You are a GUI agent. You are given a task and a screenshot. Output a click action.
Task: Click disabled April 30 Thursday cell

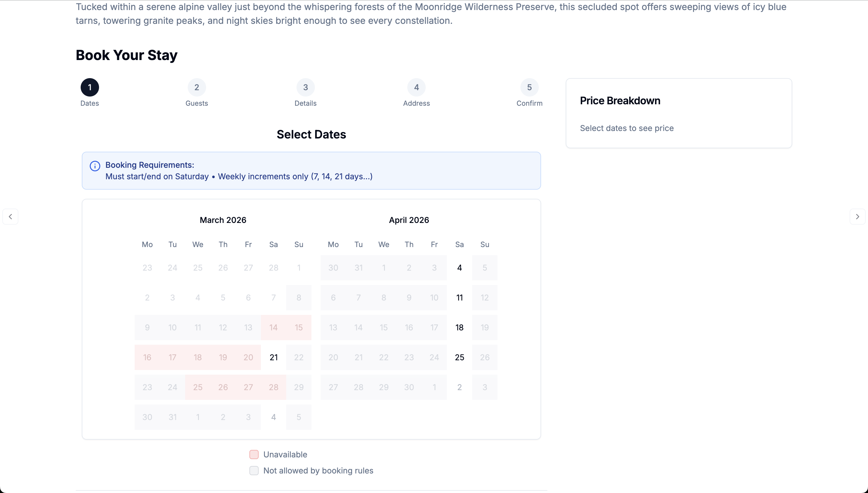pos(409,387)
